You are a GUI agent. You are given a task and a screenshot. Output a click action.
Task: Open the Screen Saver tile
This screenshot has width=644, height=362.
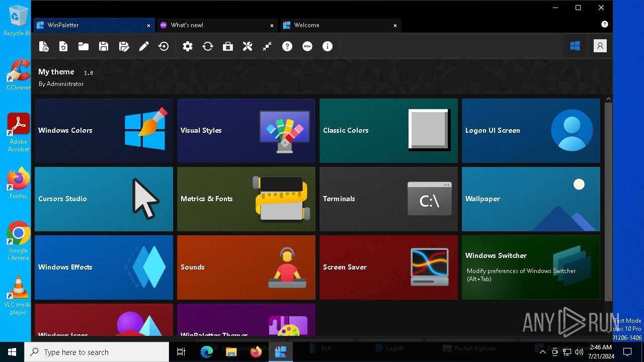pos(388,267)
